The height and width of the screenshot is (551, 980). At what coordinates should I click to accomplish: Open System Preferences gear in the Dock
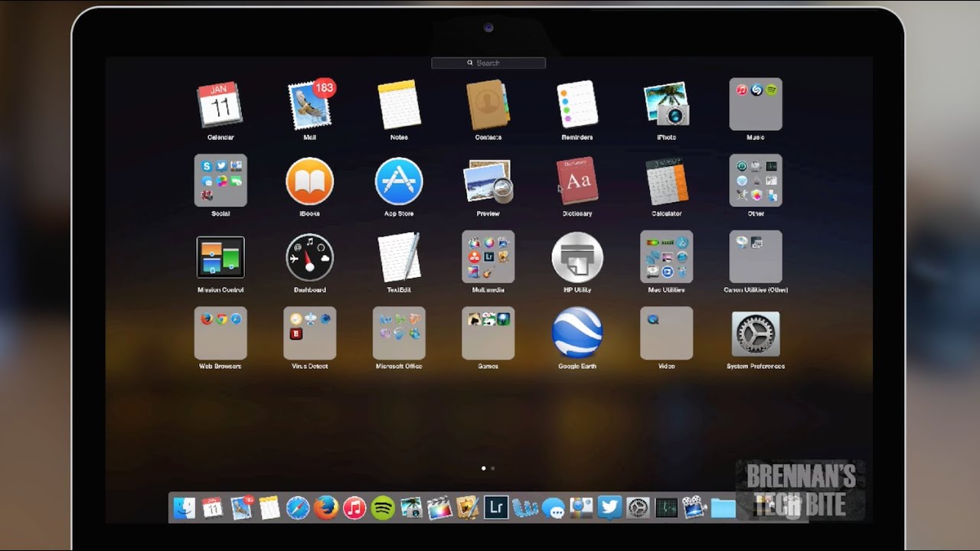pyautogui.click(x=638, y=507)
